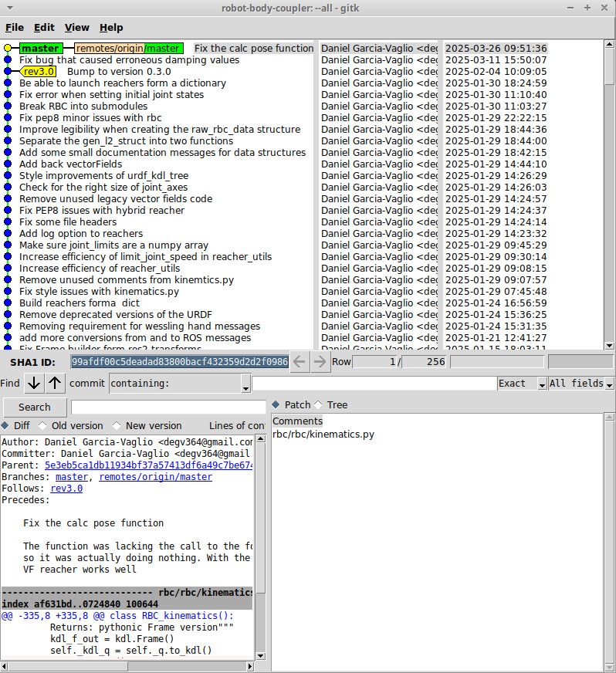
Task: Expand the All fields dropdown
Action: tap(580, 384)
